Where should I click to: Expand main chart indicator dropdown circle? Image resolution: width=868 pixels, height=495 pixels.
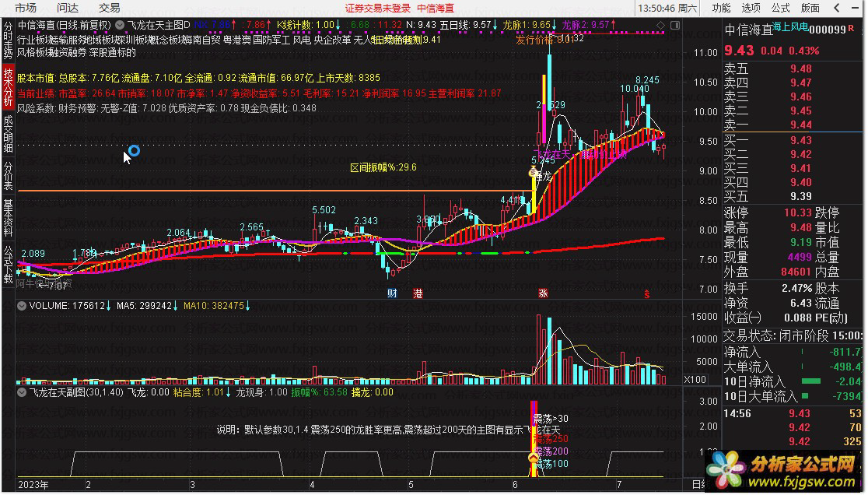tap(120, 25)
